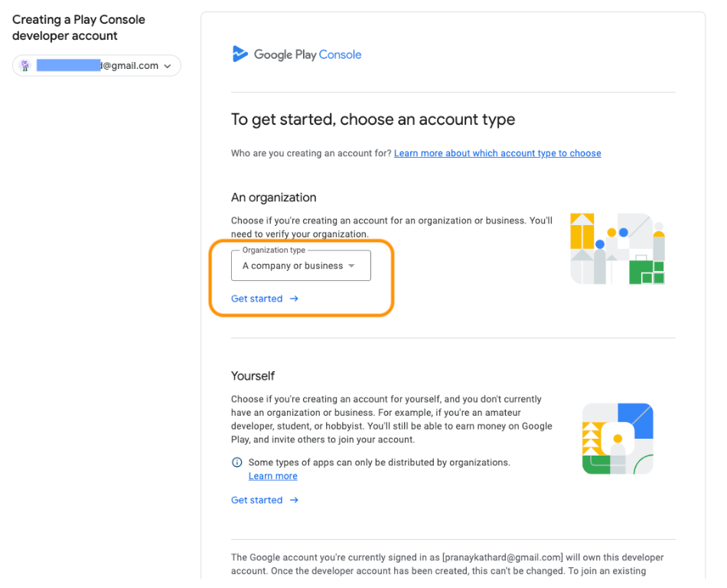Click the arrow after organization Get started
Viewport: 727px width, 588px height.
[294, 299]
